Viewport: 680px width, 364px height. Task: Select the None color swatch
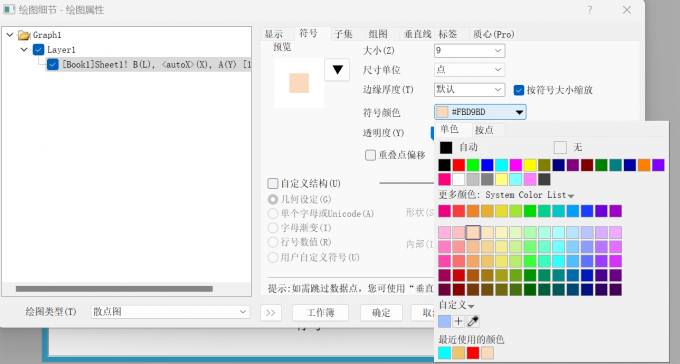[x=560, y=148]
